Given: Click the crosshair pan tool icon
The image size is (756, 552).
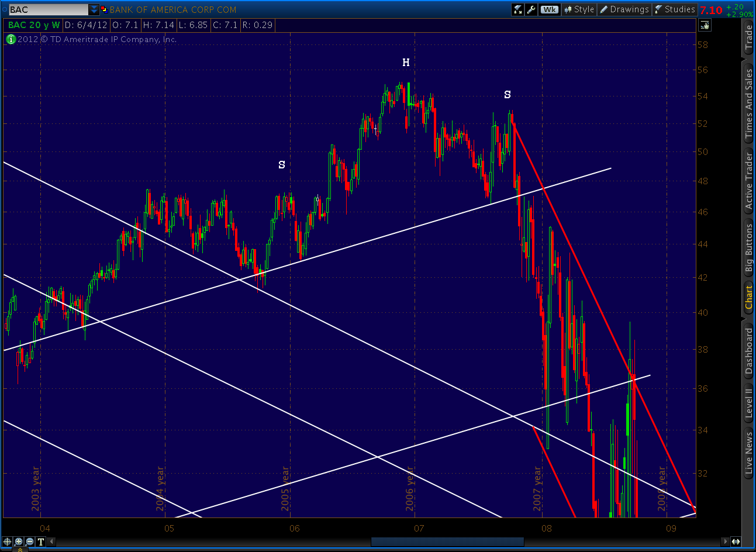Looking at the screenshot, I should point(8,541).
